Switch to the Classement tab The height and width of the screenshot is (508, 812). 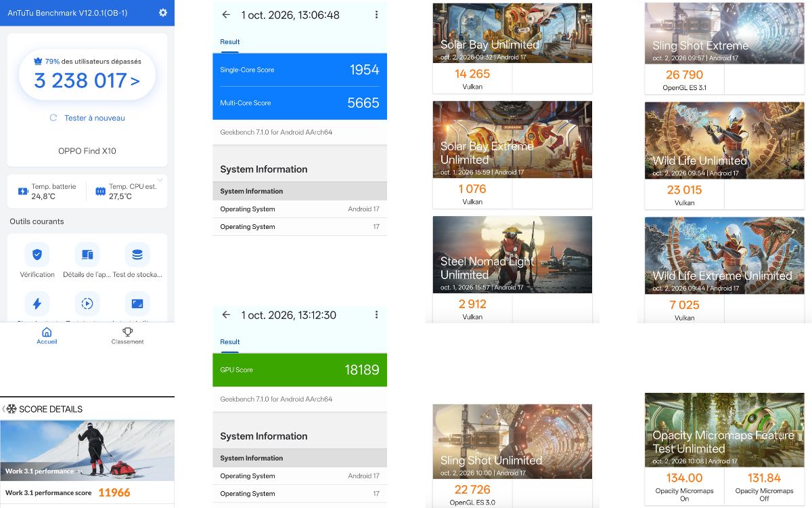click(x=127, y=336)
